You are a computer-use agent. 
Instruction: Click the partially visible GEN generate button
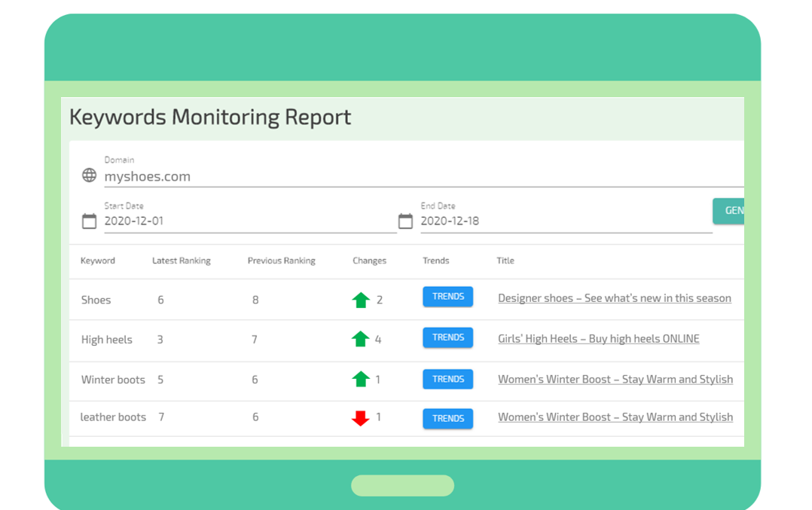click(728, 211)
